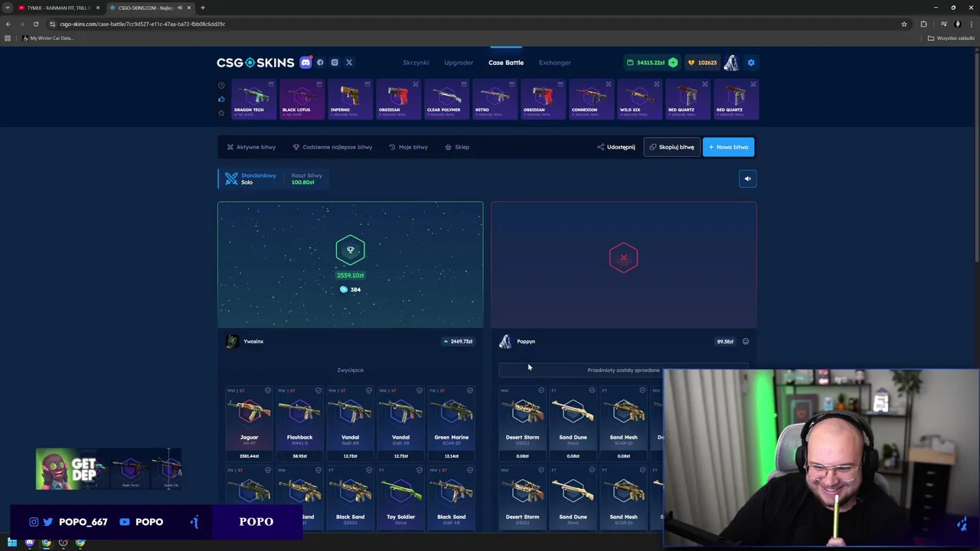Viewport: 980px width, 551px height.
Task: Open the Wild Six live drop
Action: 639,99
